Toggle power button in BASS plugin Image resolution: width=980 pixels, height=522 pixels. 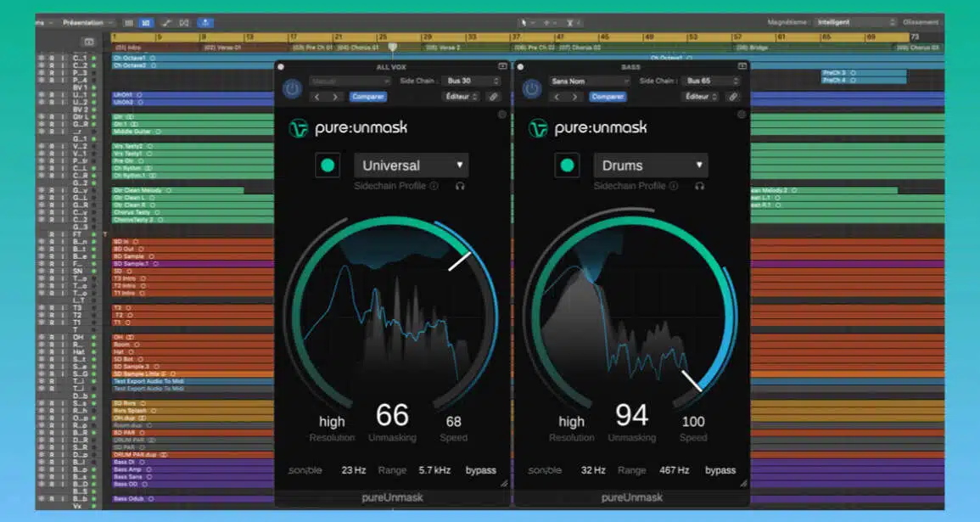tap(532, 89)
